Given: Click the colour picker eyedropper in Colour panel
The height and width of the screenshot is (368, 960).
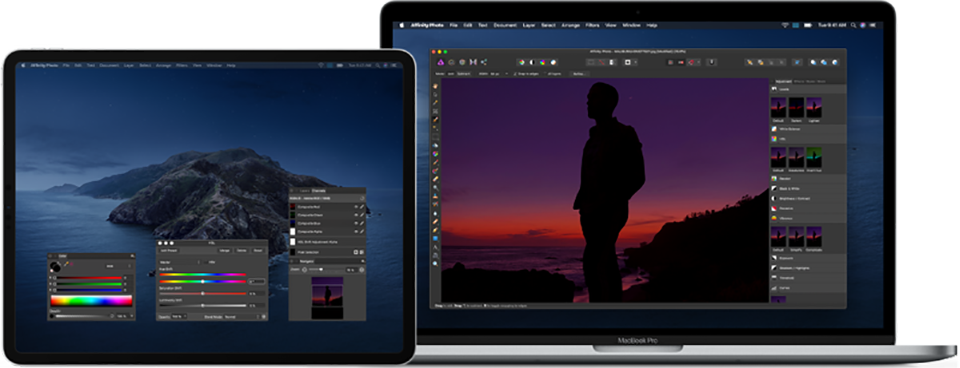Looking at the screenshot, I should coord(66,264).
